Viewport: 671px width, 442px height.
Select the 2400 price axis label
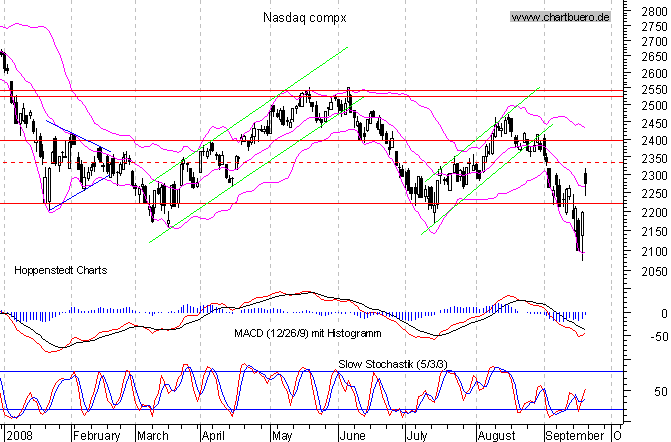click(655, 141)
